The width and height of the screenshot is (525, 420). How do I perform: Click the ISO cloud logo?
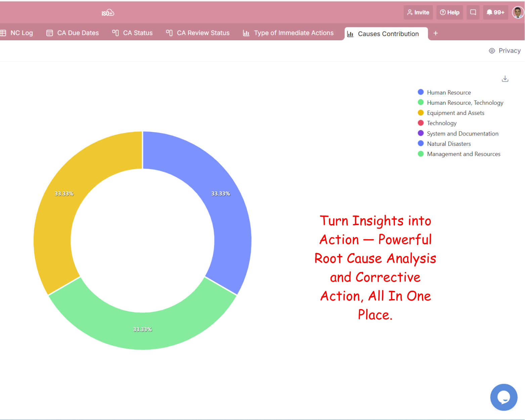click(108, 13)
